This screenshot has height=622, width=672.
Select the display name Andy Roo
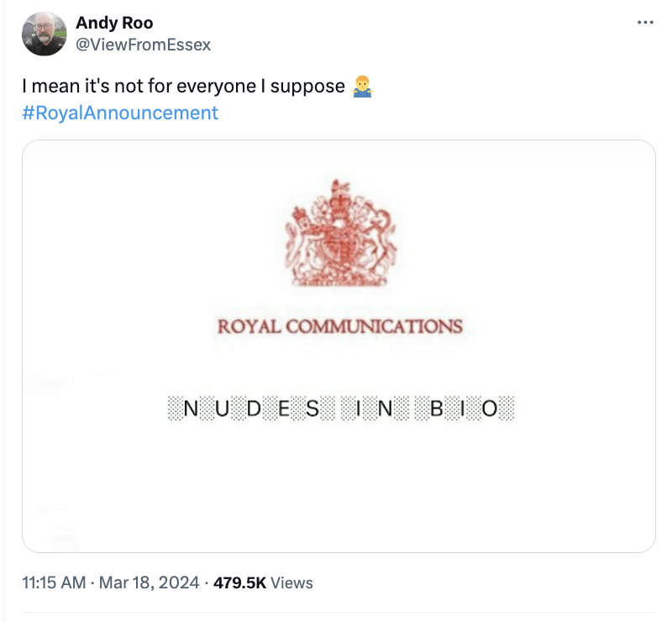[x=114, y=23]
